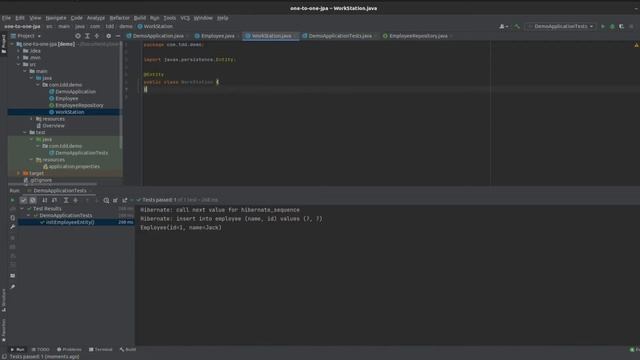640x360 pixels.
Task: Toggle sort alphabetically in test runner
Action: pos(45,200)
